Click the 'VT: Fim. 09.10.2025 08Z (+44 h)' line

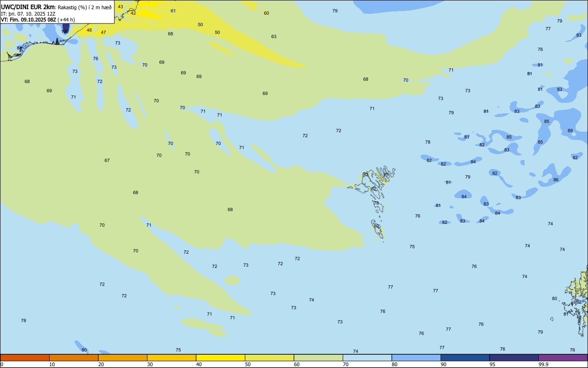[x=38, y=20]
